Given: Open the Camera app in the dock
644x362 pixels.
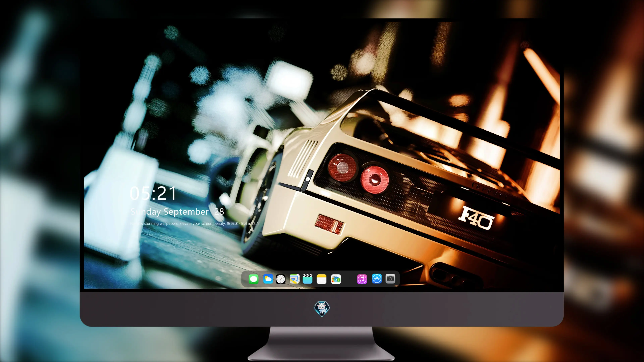Looking at the screenshot, I should pyautogui.click(x=390, y=279).
